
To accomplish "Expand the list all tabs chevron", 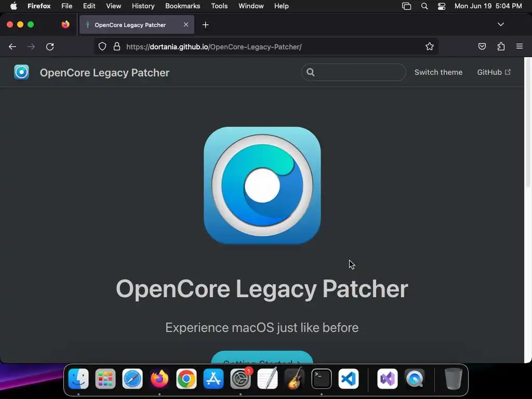I will (500, 24).
